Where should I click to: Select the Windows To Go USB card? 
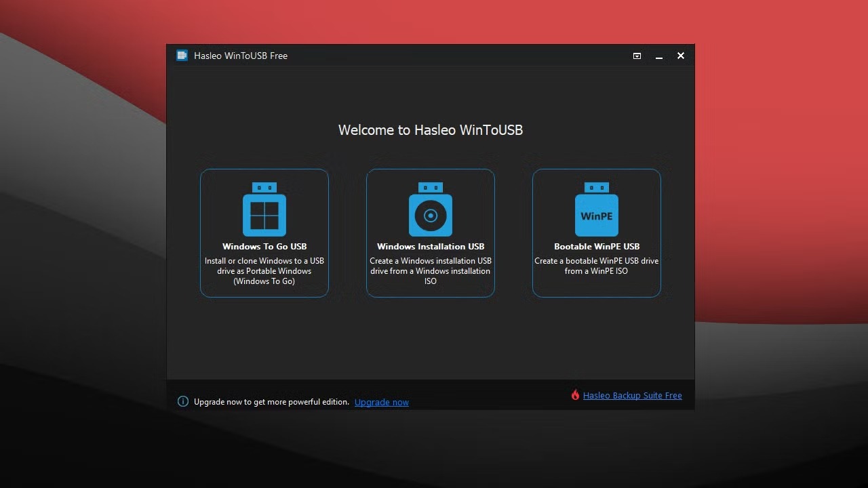pyautogui.click(x=264, y=233)
